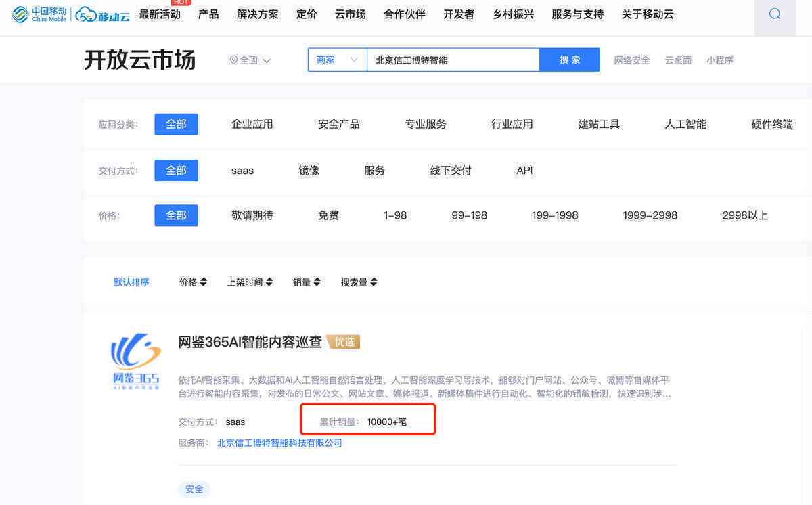Image resolution: width=812 pixels, height=505 pixels.
Task: Sort by 上架时间 using its arrow icon
Action: 269,282
